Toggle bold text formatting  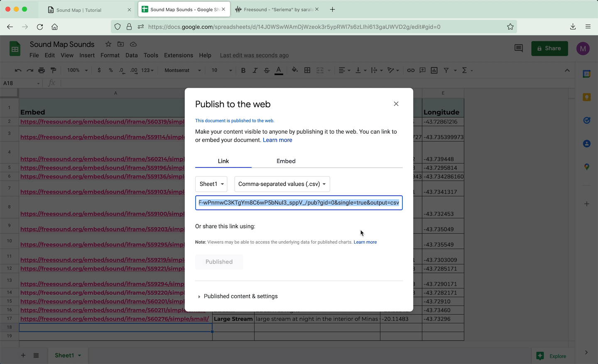(243, 71)
